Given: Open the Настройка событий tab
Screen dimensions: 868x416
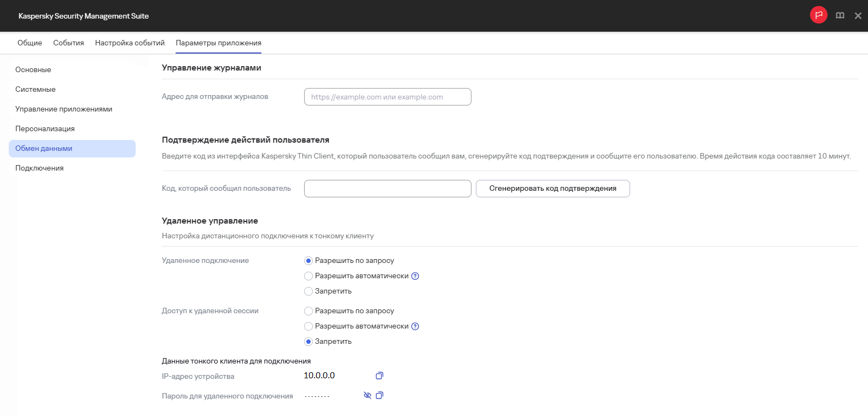Looking at the screenshot, I should 130,43.
